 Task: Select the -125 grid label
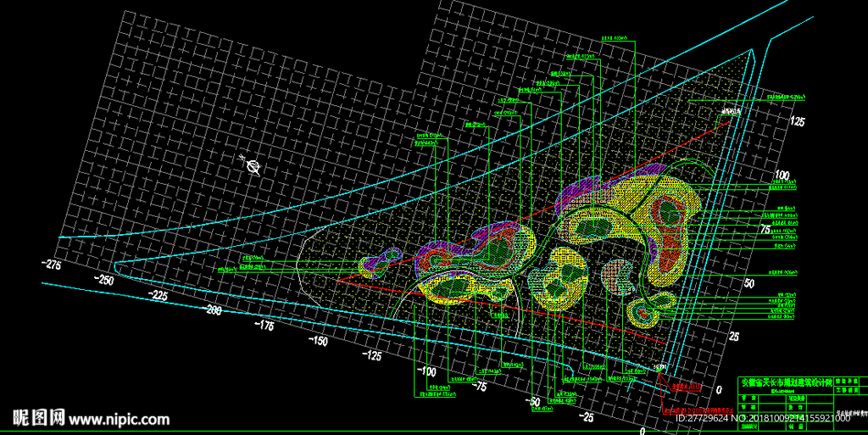tap(371, 355)
